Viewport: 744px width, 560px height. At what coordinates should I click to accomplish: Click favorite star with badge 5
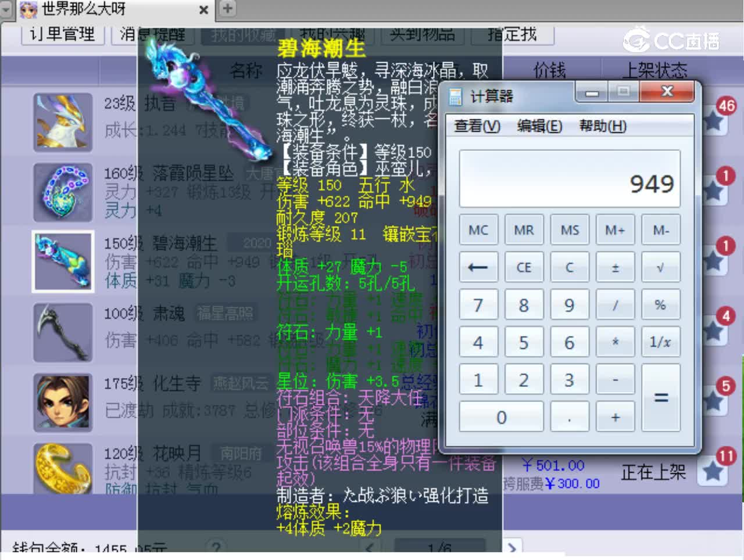714,401
